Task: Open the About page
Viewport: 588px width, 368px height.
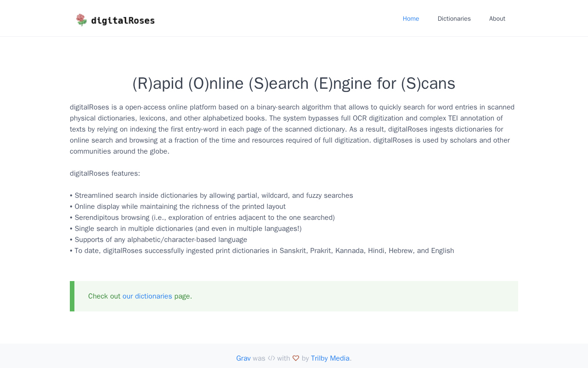Action: click(497, 18)
